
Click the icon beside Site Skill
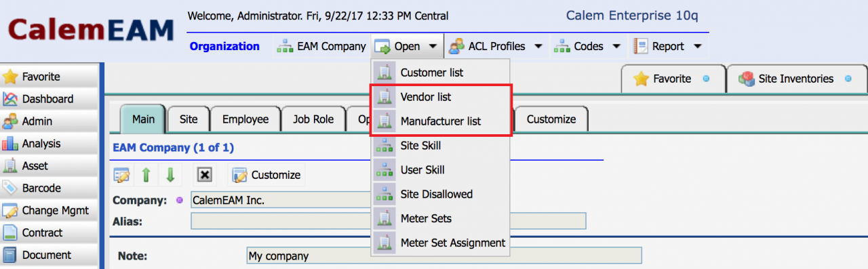pos(385,145)
